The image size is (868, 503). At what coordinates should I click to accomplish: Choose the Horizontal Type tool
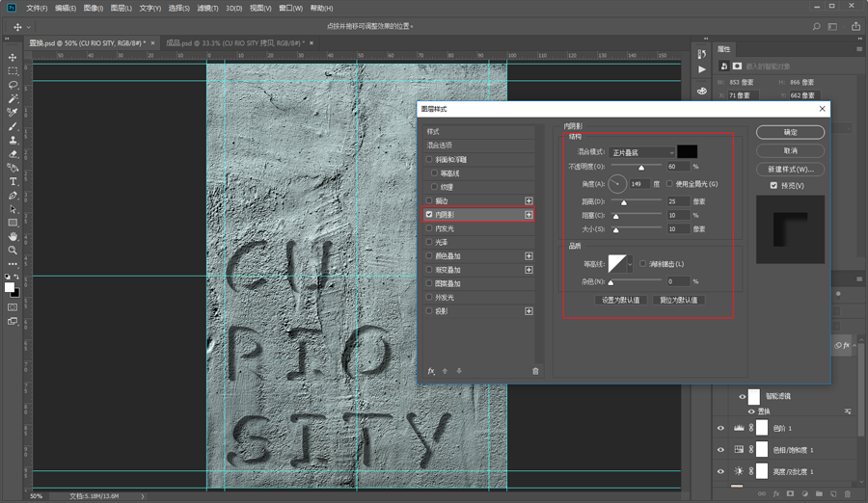tap(13, 181)
